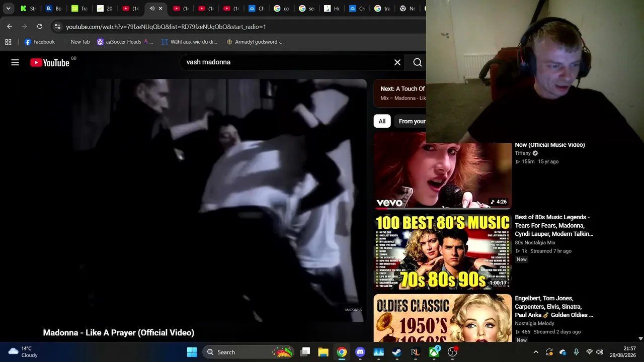Switch to the Google 'tra' tab
The height and width of the screenshot is (362, 644).
click(383, 9)
